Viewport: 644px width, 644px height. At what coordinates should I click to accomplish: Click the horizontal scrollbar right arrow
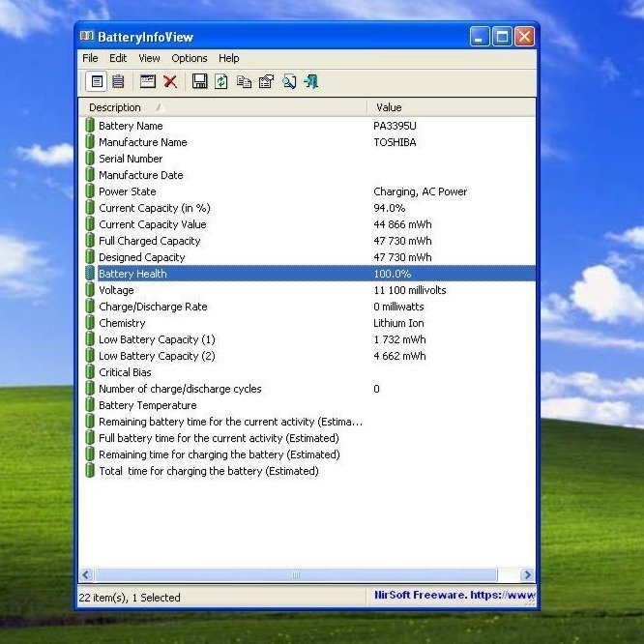coord(527,574)
